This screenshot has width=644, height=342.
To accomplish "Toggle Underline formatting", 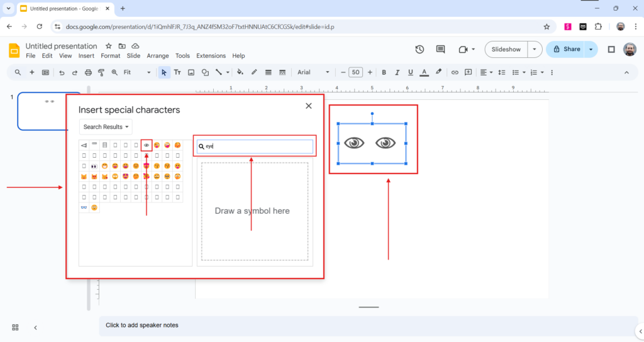I will [410, 72].
